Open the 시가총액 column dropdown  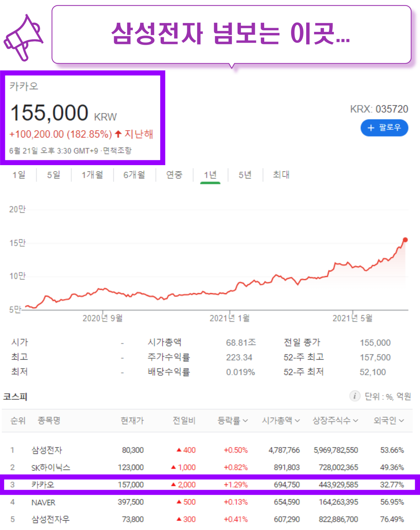coord(281,421)
